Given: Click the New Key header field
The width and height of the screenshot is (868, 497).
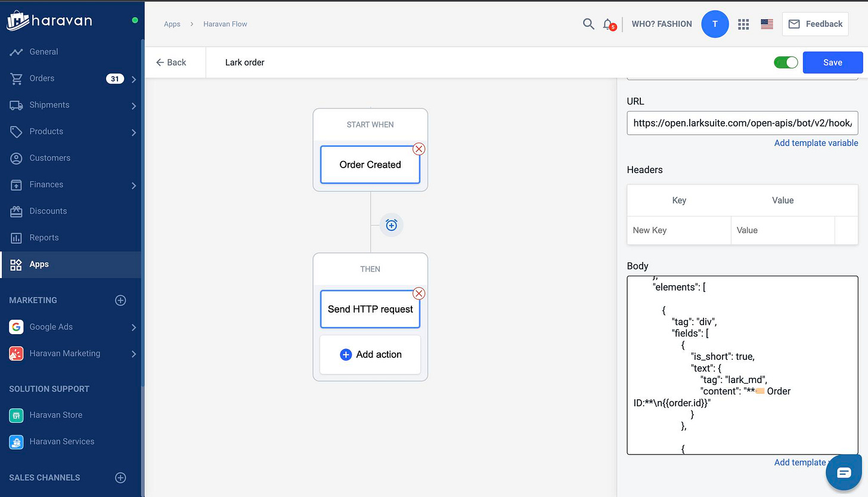Looking at the screenshot, I should click(679, 230).
